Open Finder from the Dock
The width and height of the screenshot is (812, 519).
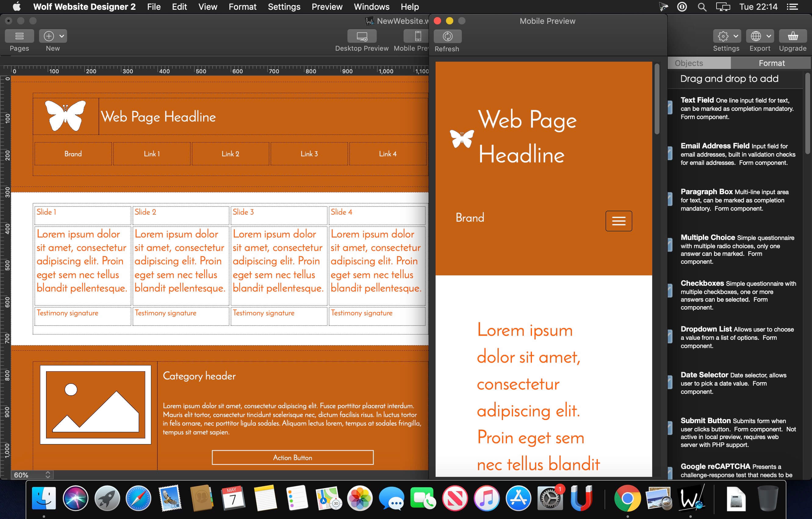(x=44, y=498)
